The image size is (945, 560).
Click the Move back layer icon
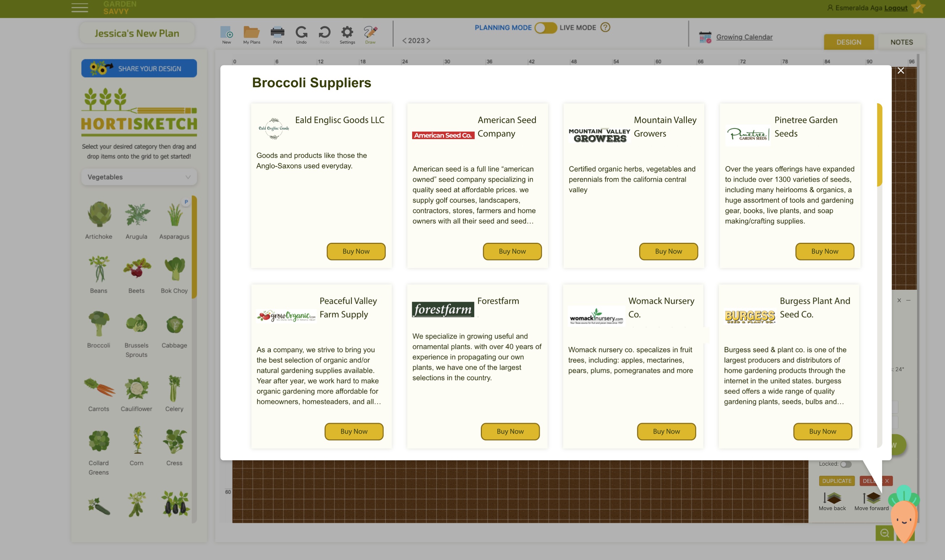tap(832, 498)
